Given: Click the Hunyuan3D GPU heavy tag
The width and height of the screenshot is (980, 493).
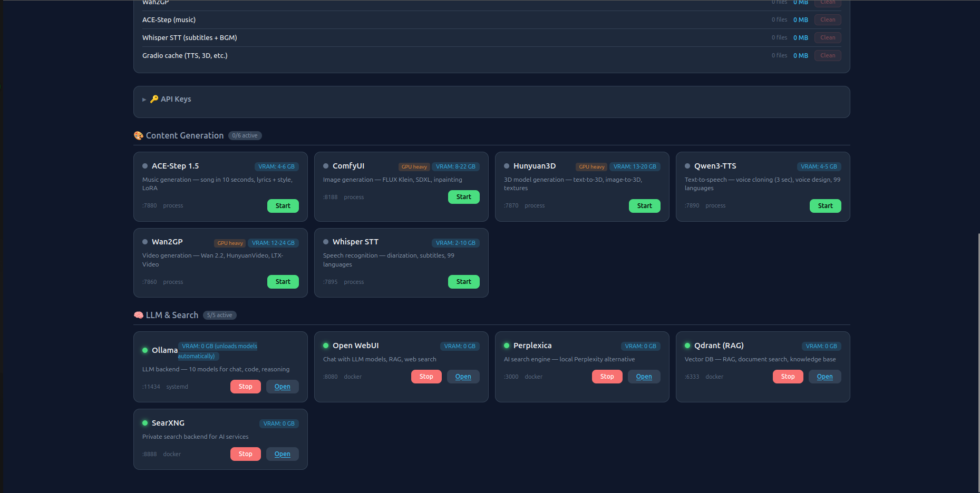Looking at the screenshot, I should tap(592, 167).
